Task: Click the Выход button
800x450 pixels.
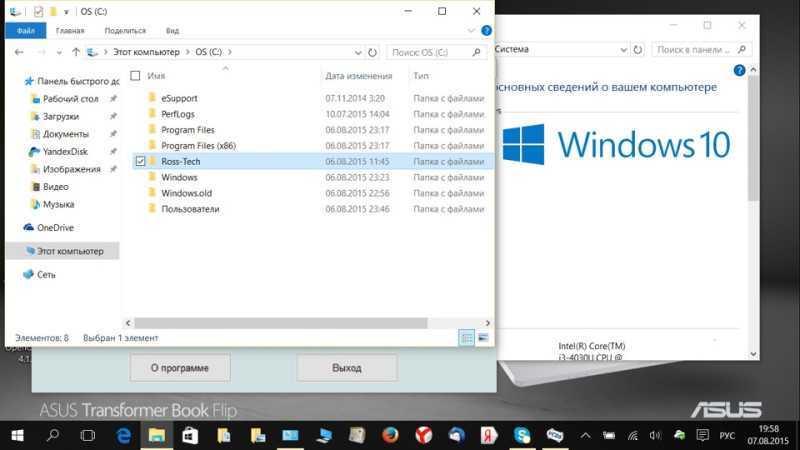Action: point(346,368)
